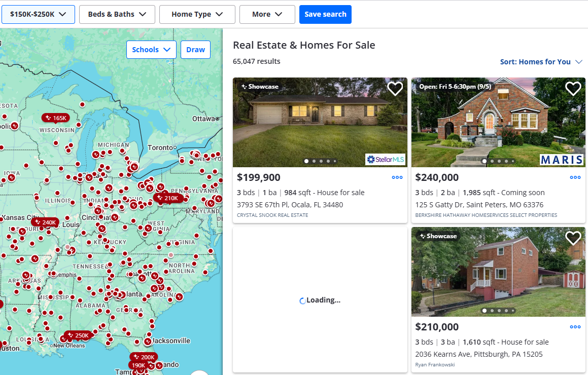
Task: Open the Home Type filter dropdown
Action: 197,14
